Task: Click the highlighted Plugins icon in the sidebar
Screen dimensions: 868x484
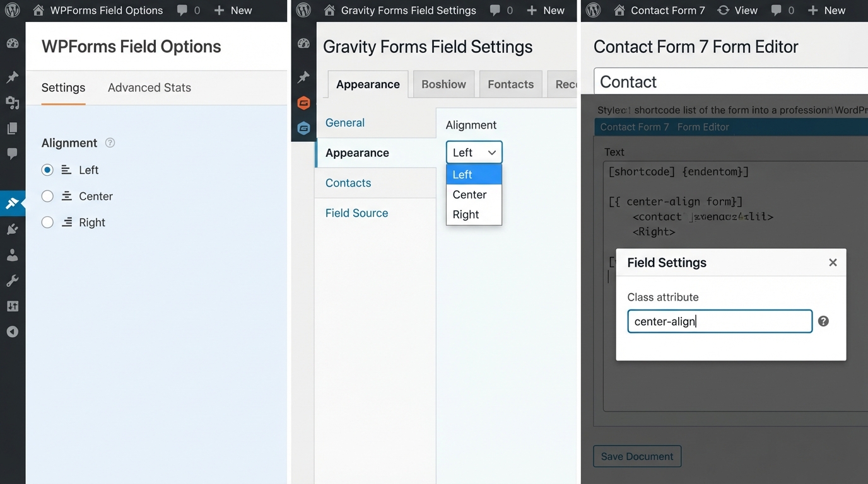Action: 13,203
